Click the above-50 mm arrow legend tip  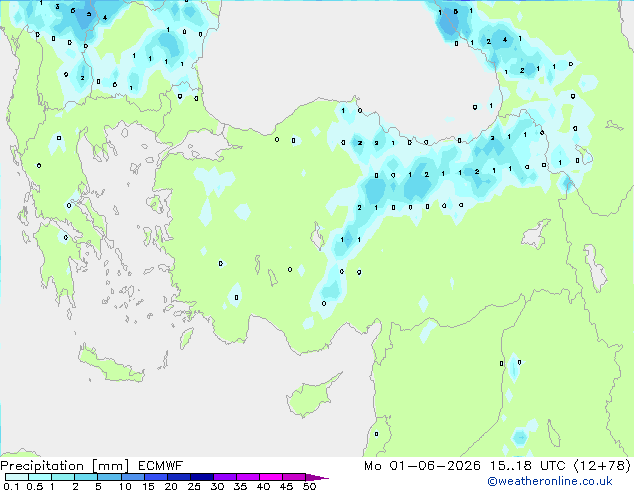[317, 477]
